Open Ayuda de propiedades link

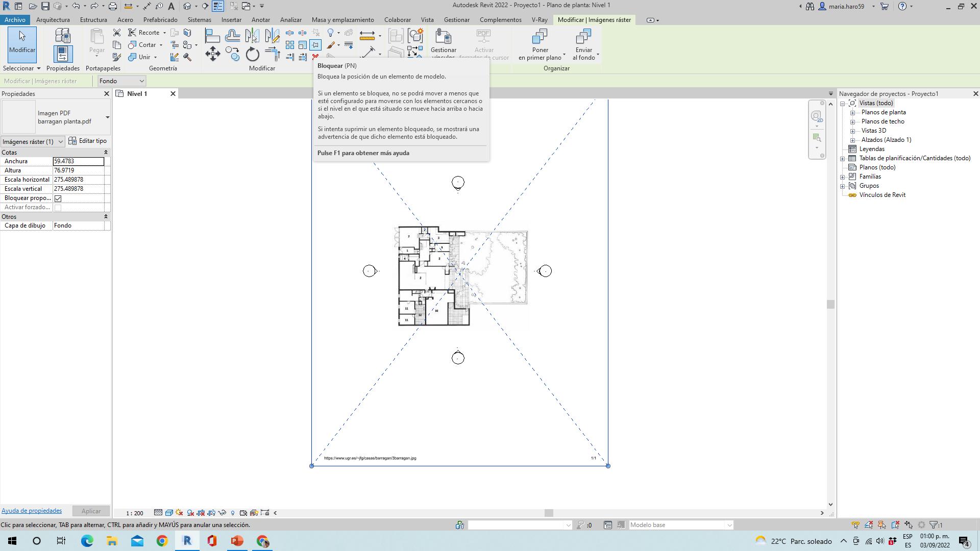click(32, 511)
